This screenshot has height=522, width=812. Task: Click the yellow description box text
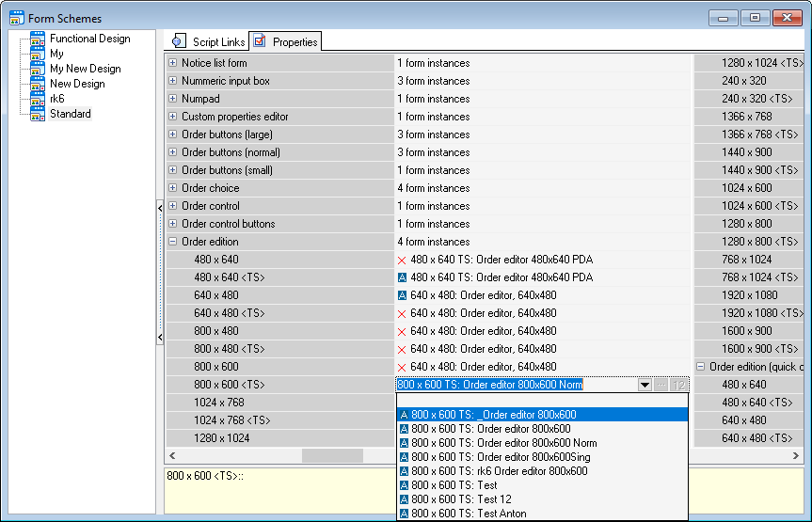(205, 476)
